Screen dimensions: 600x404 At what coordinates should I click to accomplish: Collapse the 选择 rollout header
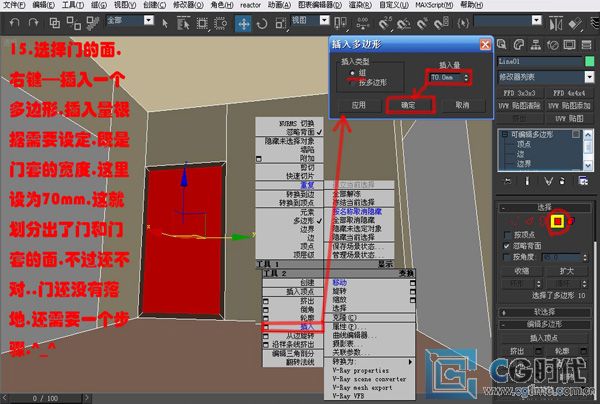(544, 207)
